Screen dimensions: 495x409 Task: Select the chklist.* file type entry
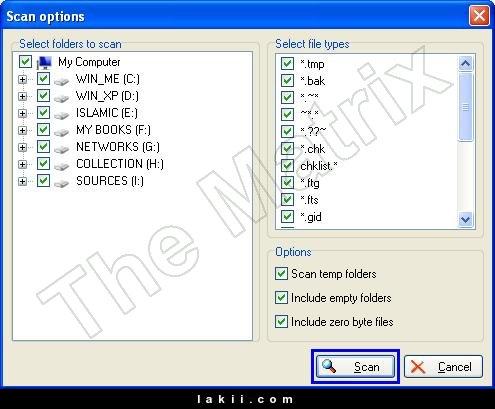[319, 166]
